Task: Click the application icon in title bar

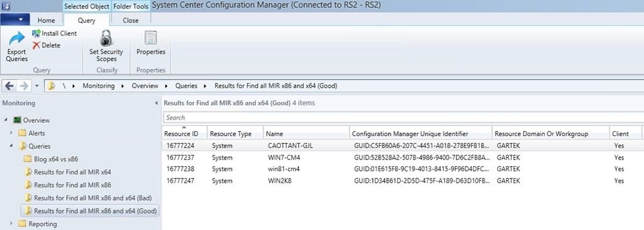Action: (x=6, y=6)
